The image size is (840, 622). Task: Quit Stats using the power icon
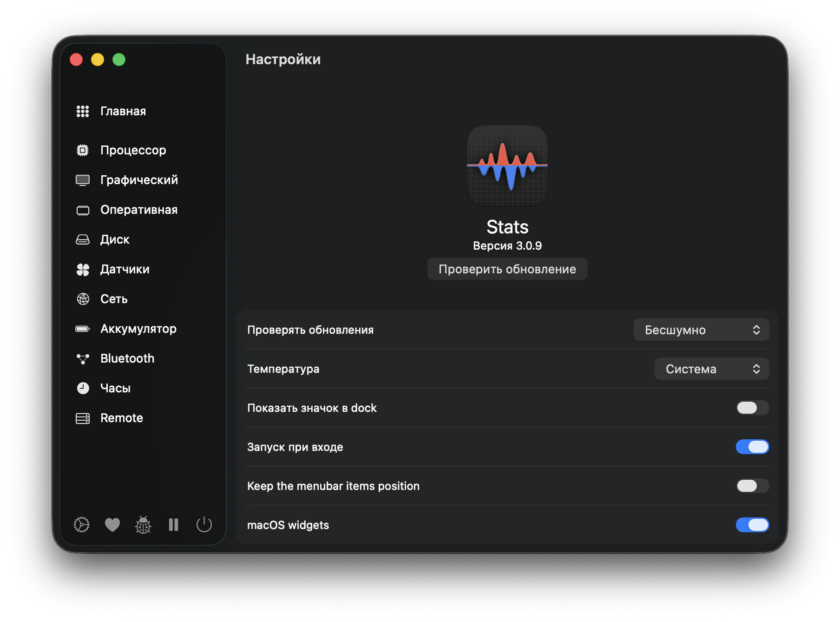point(204,525)
